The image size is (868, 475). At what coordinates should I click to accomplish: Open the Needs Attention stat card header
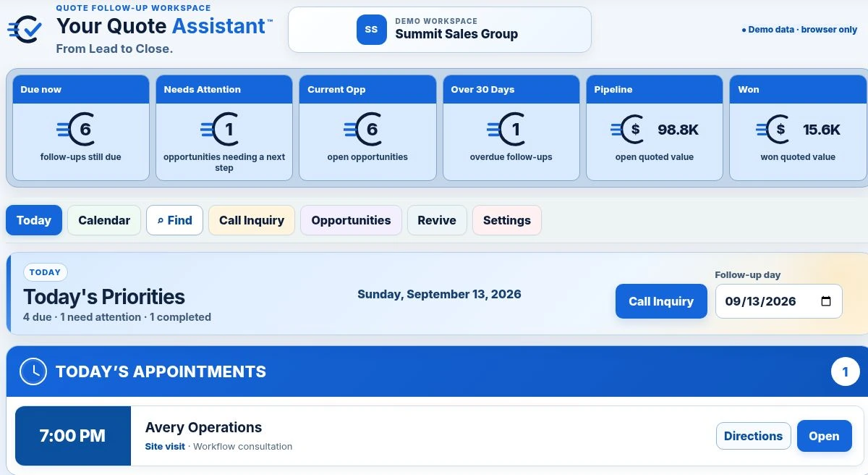(x=224, y=90)
